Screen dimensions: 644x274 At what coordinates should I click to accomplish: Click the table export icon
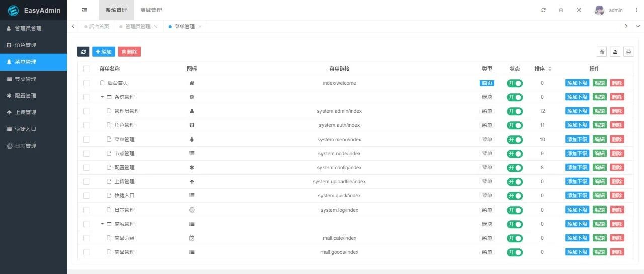[x=615, y=52]
